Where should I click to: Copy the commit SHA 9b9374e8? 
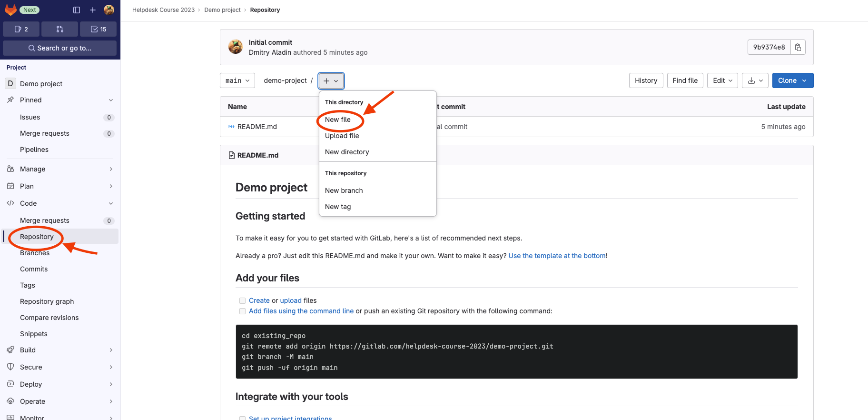[798, 47]
